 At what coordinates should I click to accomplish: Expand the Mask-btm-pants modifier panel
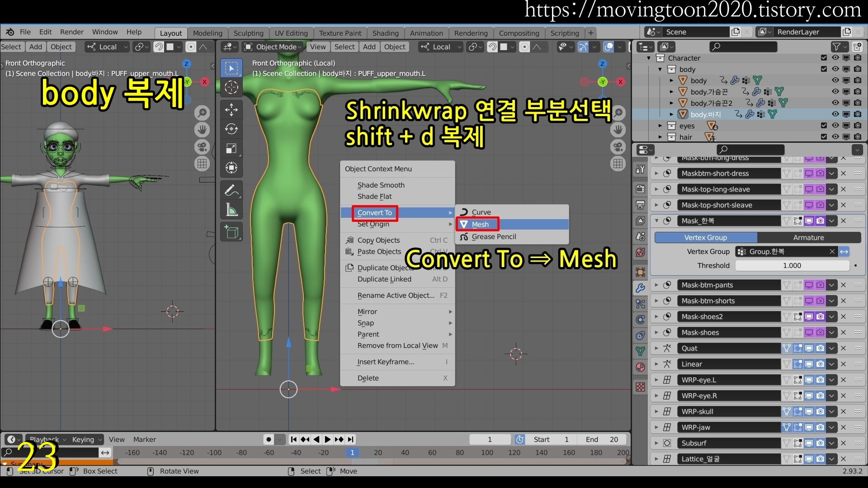pyautogui.click(x=656, y=285)
